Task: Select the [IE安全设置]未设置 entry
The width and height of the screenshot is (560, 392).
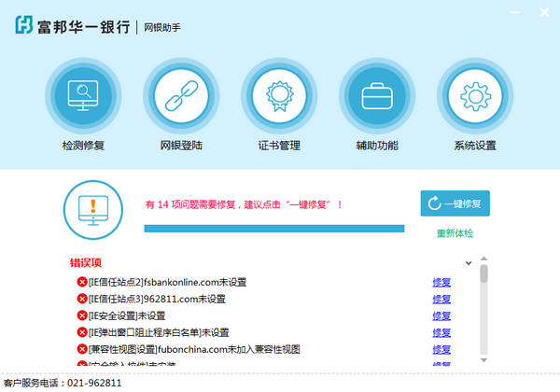Action: click(x=127, y=315)
